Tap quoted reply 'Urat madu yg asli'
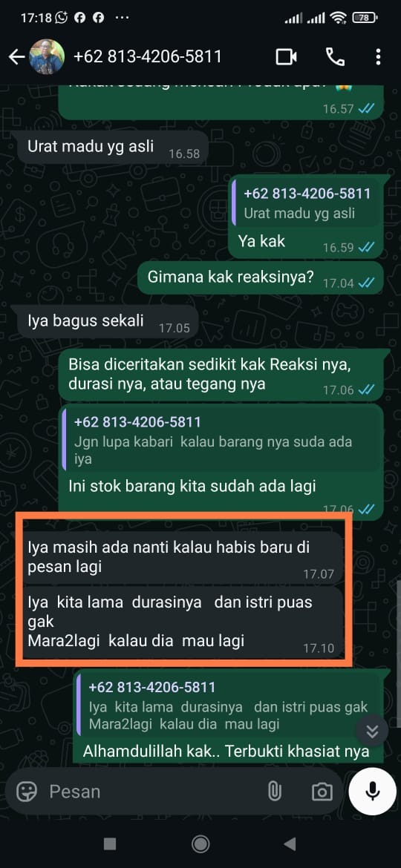The height and width of the screenshot is (868, 401). coord(306,203)
